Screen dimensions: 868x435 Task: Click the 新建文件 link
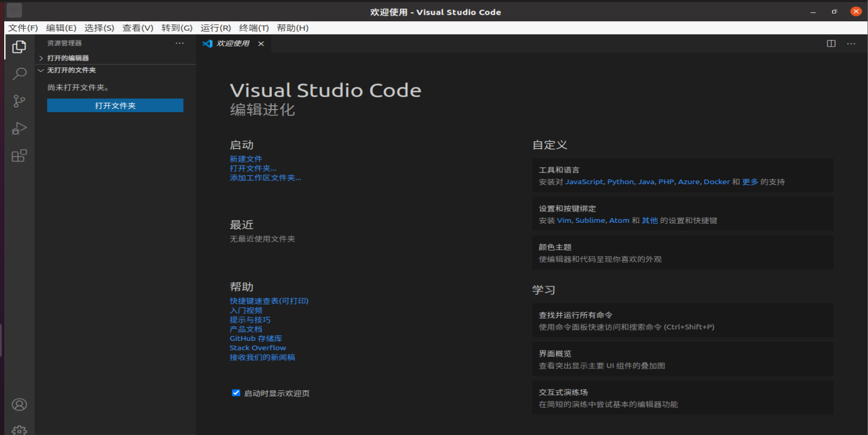pos(245,159)
